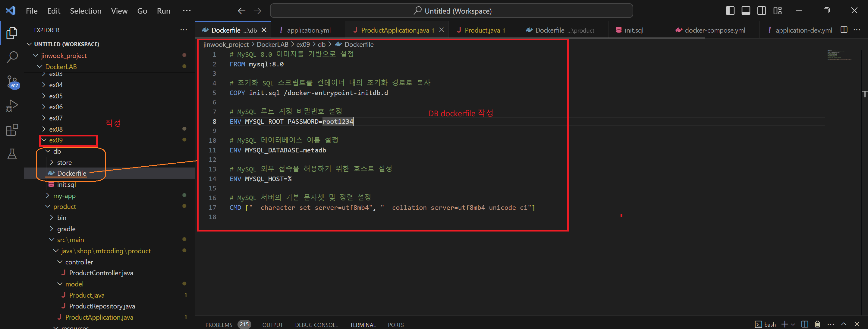Toggle Secondary Side Bar visibility
The width and height of the screenshot is (868, 329).
click(x=762, y=11)
